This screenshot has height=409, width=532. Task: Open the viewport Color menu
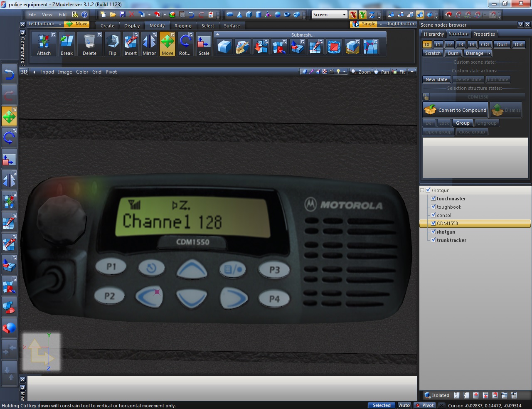pos(82,72)
